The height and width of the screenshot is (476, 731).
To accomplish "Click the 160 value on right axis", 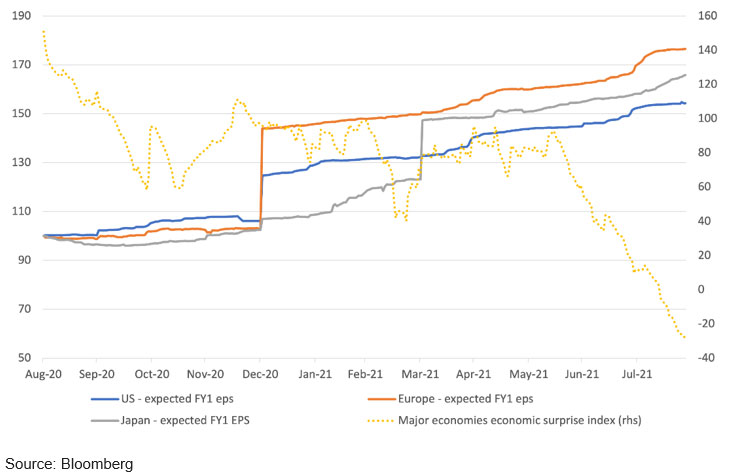I will [x=705, y=17].
